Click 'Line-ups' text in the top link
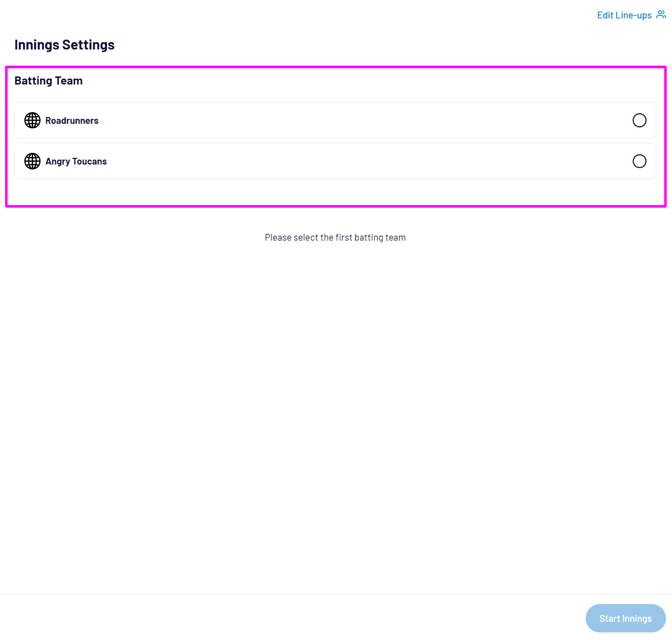The width and height of the screenshot is (672, 640). click(x=633, y=15)
